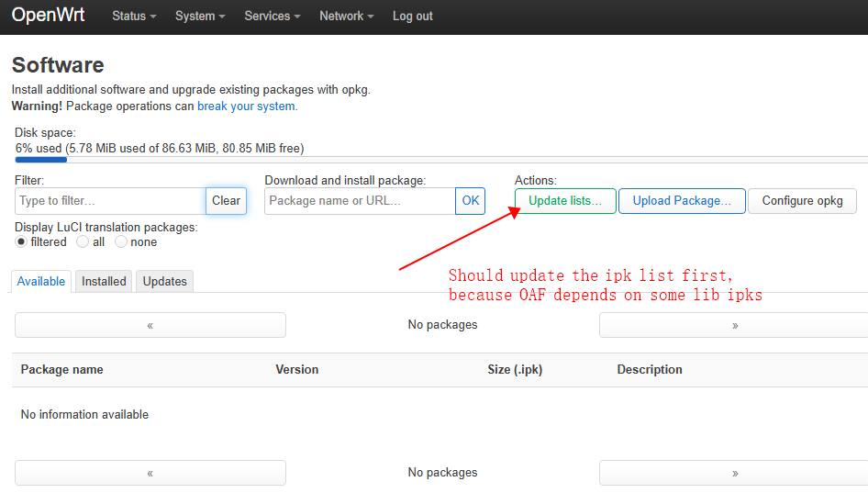Viewport: 868px width, 493px height.
Task: Click the Update lists button
Action: click(565, 201)
